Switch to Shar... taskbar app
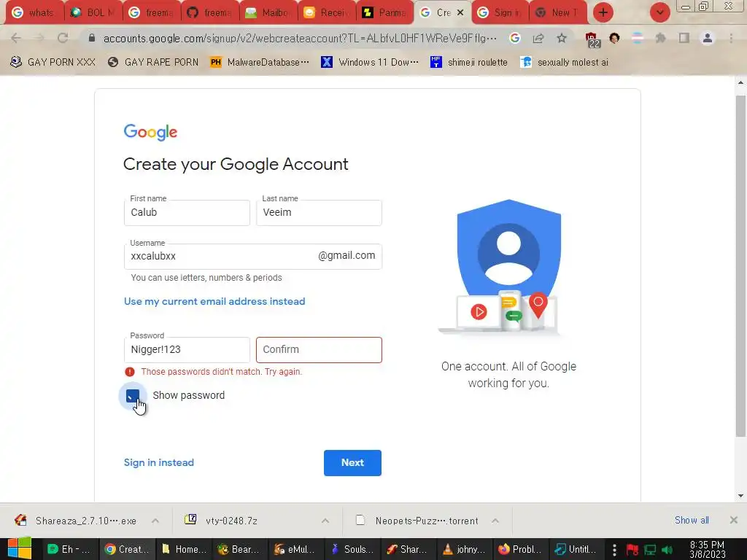Viewport: 747px width, 560px height. (407, 549)
